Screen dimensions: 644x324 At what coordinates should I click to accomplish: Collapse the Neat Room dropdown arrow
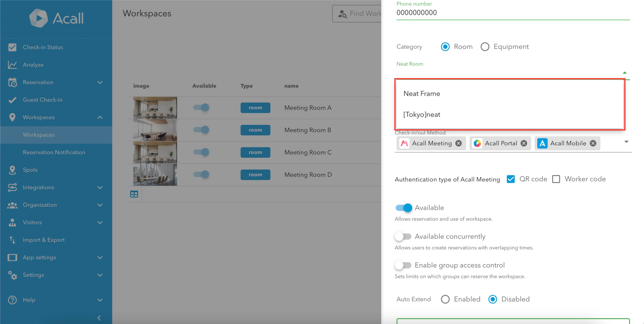(625, 73)
